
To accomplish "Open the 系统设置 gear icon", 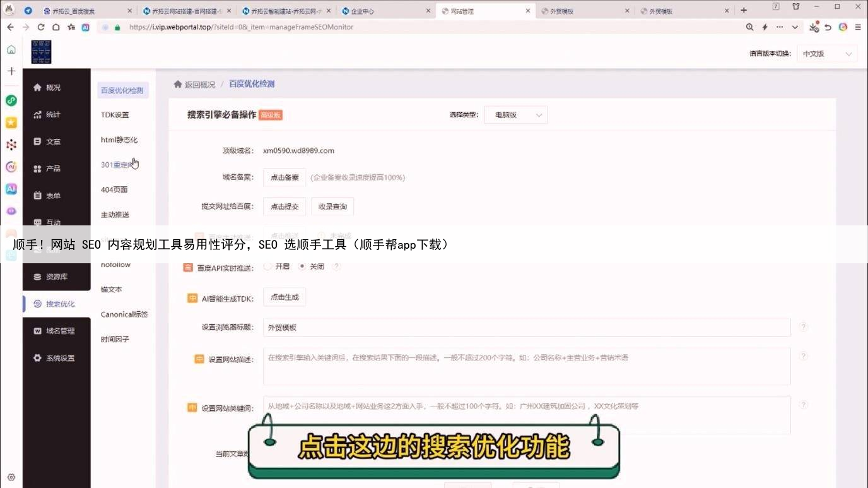I will [x=37, y=358].
